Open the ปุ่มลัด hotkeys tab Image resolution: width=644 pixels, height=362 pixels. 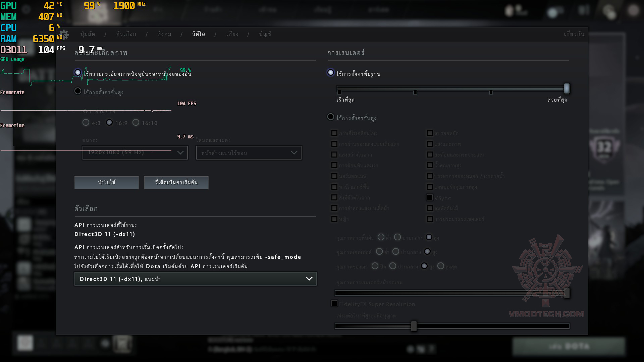click(88, 34)
